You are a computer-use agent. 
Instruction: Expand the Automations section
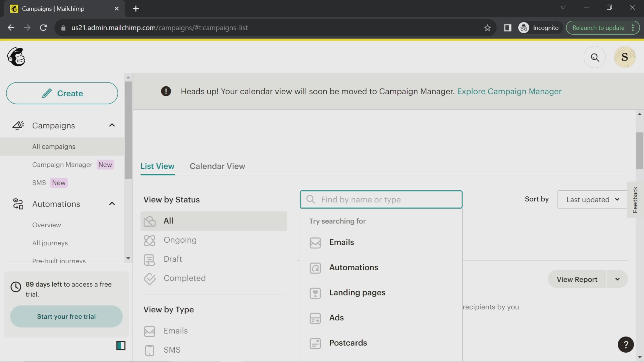pyautogui.click(x=112, y=204)
